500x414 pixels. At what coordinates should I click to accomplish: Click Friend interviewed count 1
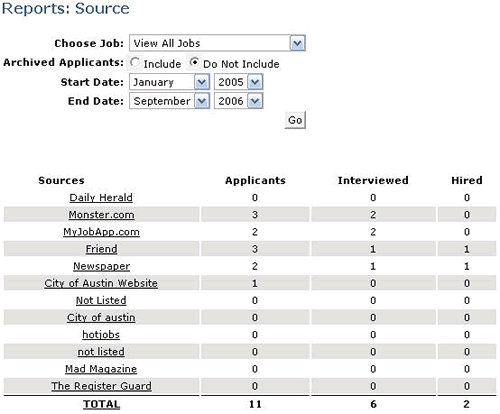tap(373, 249)
